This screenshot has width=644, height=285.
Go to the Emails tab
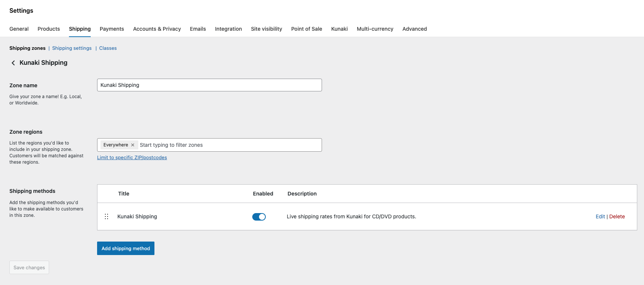[198, 29]
